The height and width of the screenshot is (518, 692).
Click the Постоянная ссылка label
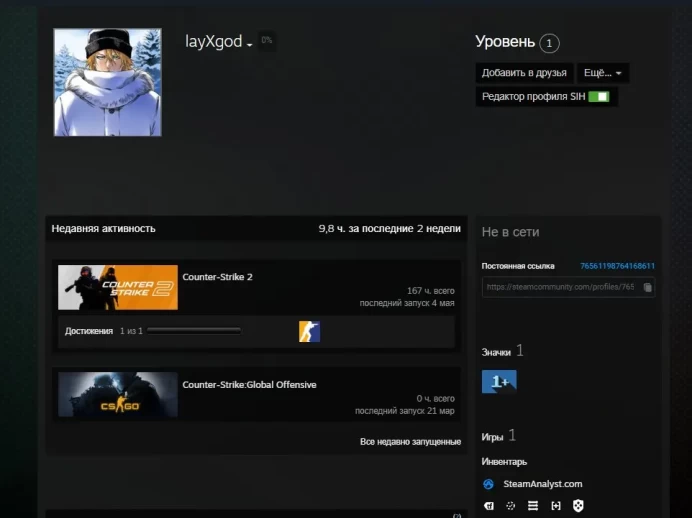pyautogui.click(x=518, y=266)
